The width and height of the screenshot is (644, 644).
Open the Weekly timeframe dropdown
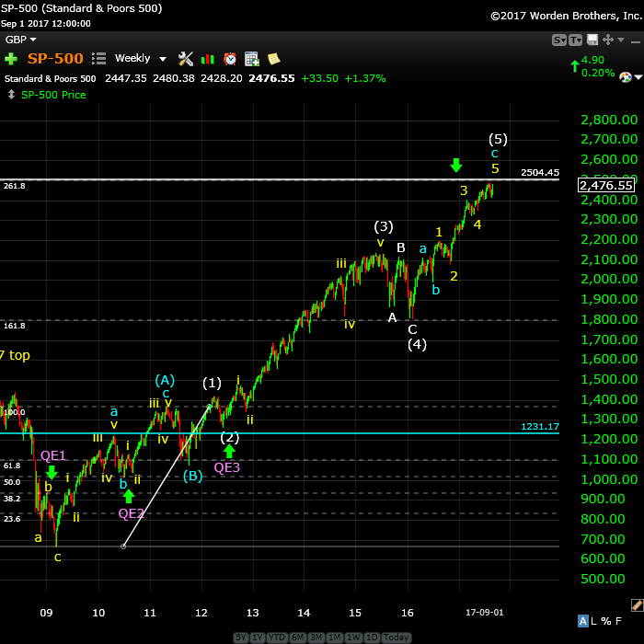pos(141,58)
